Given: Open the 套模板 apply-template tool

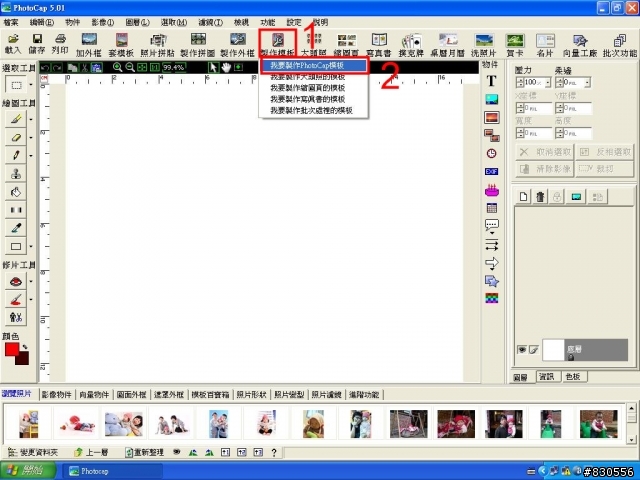Looking at the screenshot, I should (x=121, y=44).
